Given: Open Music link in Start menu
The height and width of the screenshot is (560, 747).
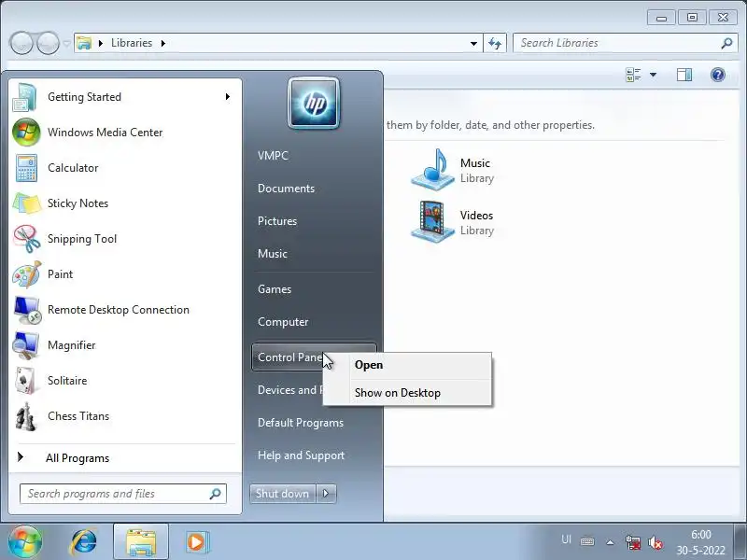Looking at the screenshot, I should pyautogui.click(x=273, y=254).
